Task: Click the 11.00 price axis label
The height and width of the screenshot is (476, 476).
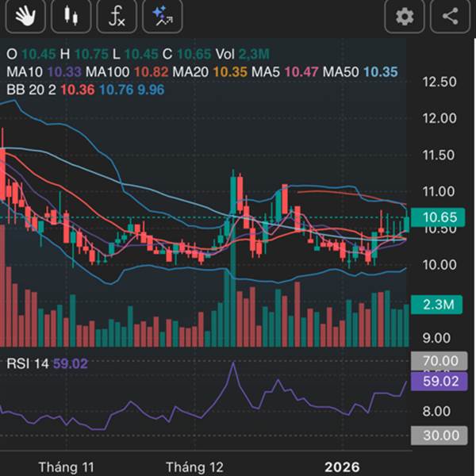Action: tap(439, 191)
